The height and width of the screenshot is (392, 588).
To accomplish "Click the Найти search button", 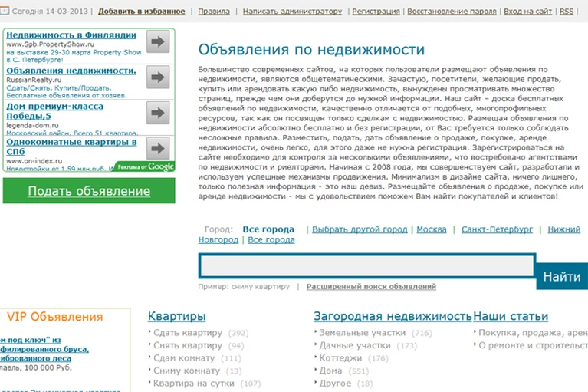I will click(x=562, y=276).
